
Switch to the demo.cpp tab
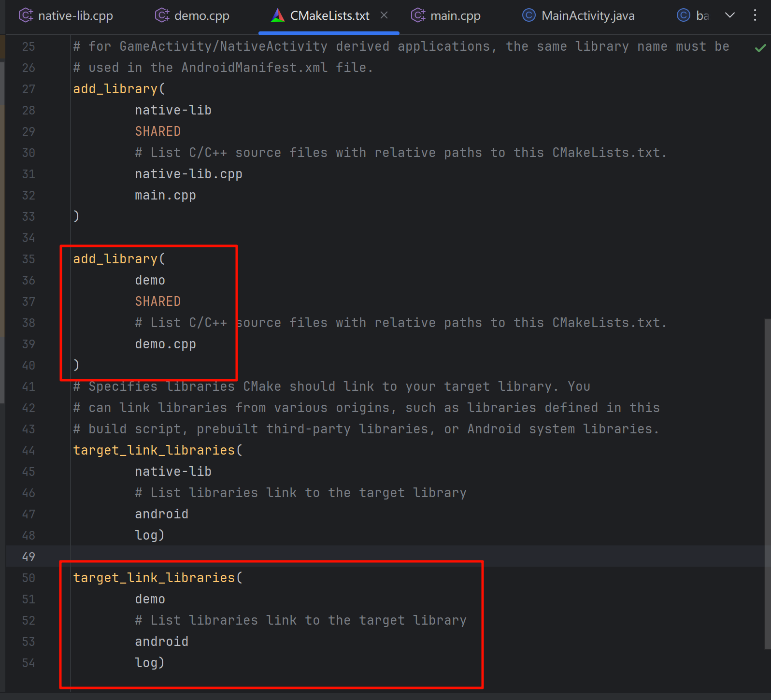201,15
